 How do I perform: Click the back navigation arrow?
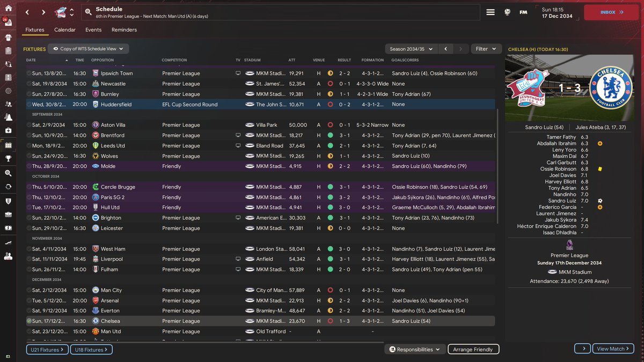pos(27,12)
